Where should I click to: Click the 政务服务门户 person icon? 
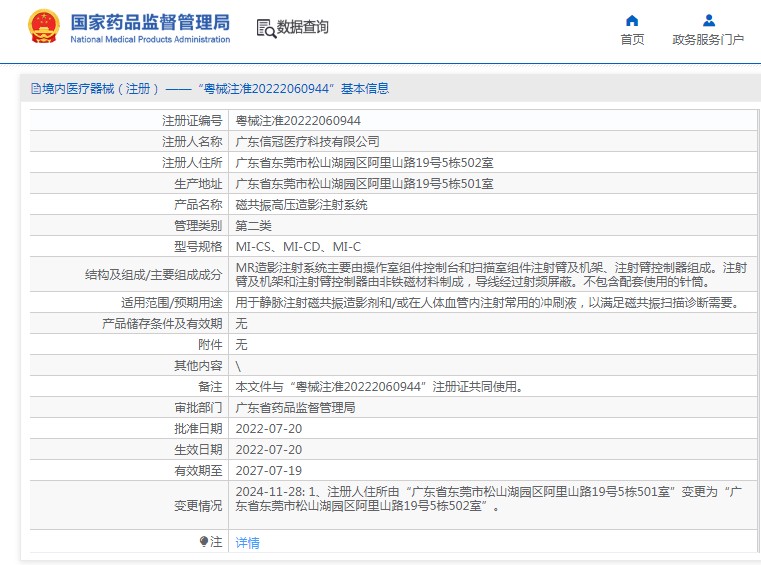[x=708, y=20]
